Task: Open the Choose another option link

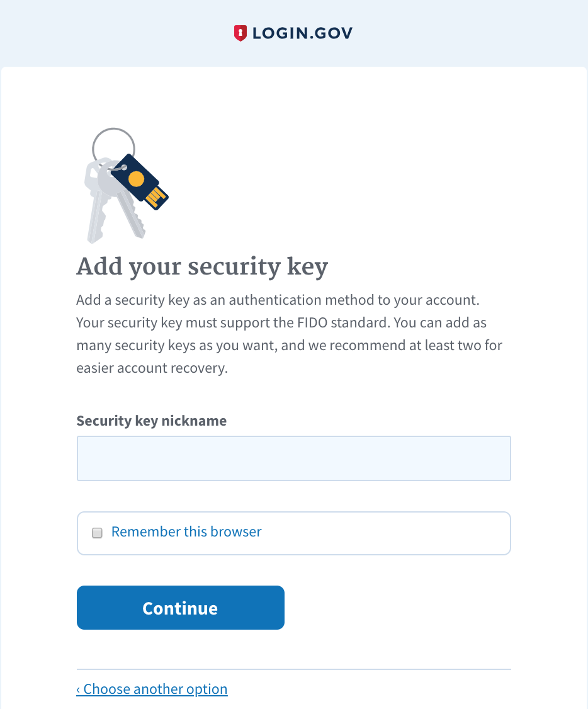Action: pyautogui.click(x=155, y=689)
